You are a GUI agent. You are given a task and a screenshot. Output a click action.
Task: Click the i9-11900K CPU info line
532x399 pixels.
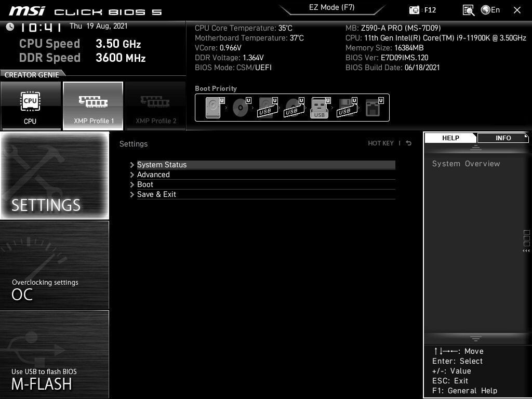pyautogui.click(x=436, y=38)
